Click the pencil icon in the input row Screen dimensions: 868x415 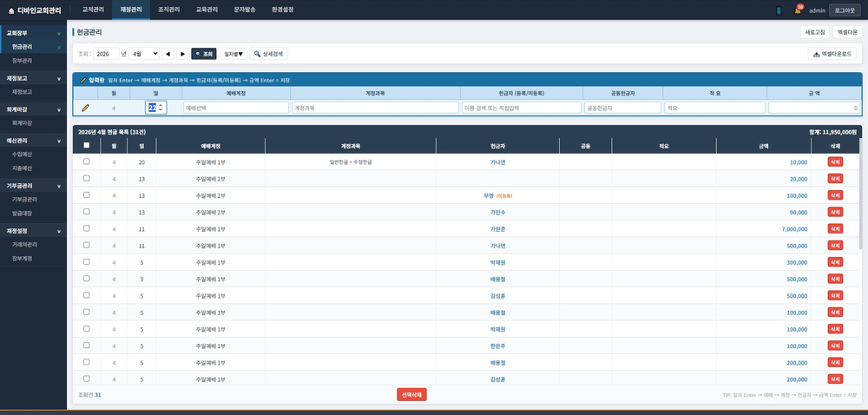click(85, 108)
